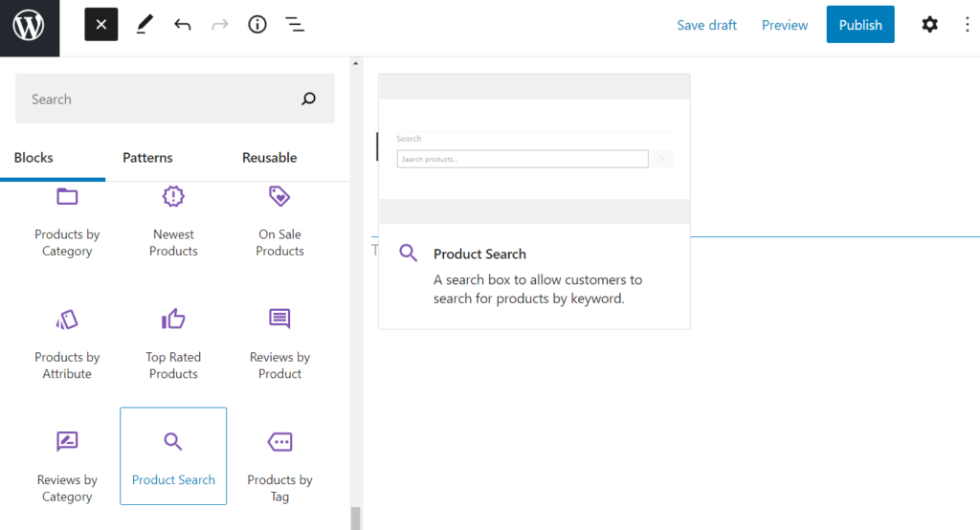This screenshot has width=980, height=530.
Task: Click the redo arrow icon
Action: click(220, 24)
